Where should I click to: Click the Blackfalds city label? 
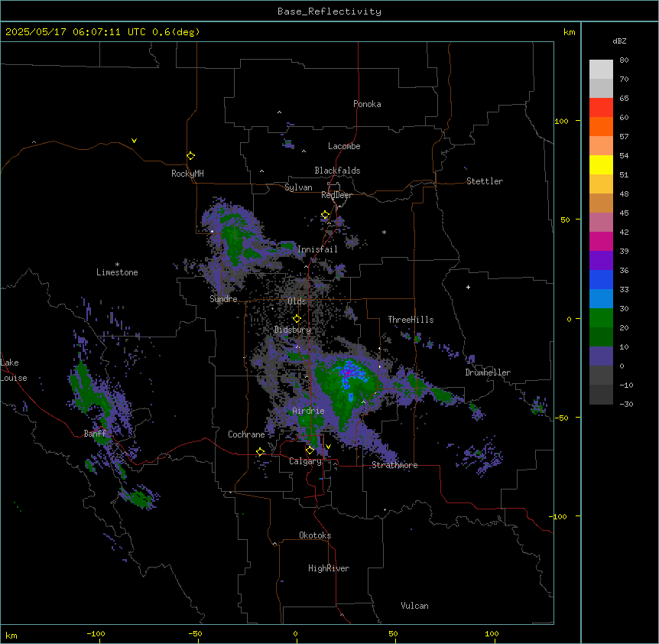pyautogui.click(x=337, y=171)
